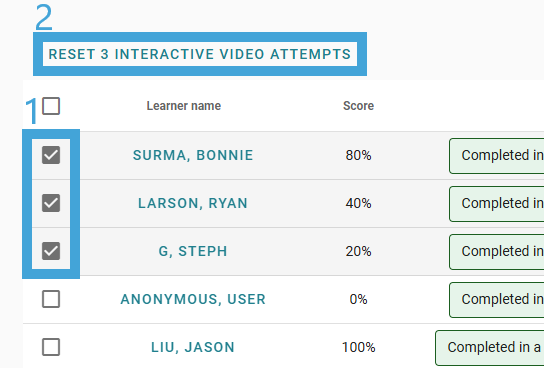
Task: Check the checkbox for Liu, Jason
Action: [x=51, y=347]
